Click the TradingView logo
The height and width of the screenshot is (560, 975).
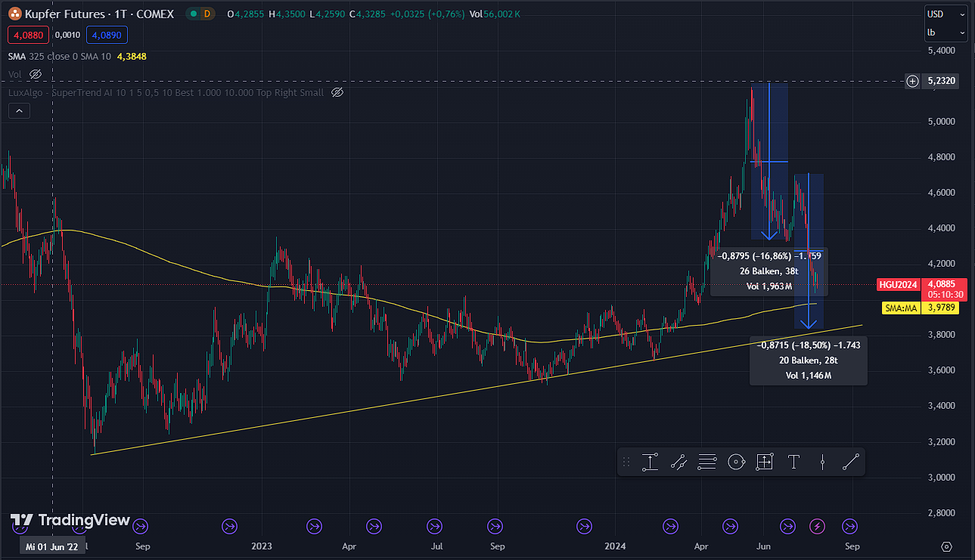(70, 520)
